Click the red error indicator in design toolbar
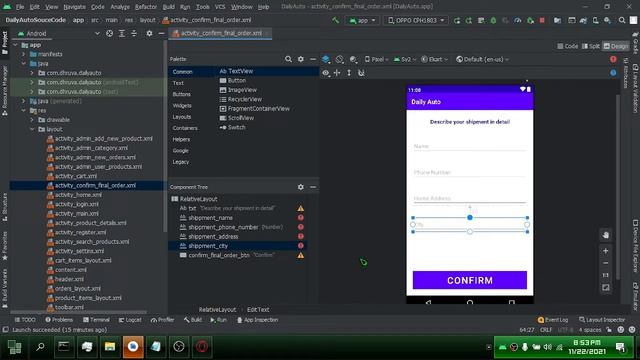The height and width of the screenshot is (360, 640). click(613, 59)
